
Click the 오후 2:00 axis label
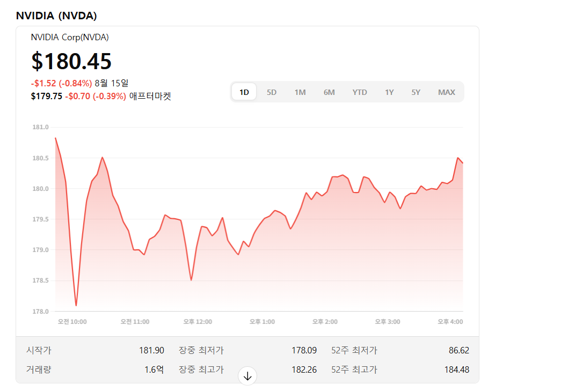pos(325,322)
